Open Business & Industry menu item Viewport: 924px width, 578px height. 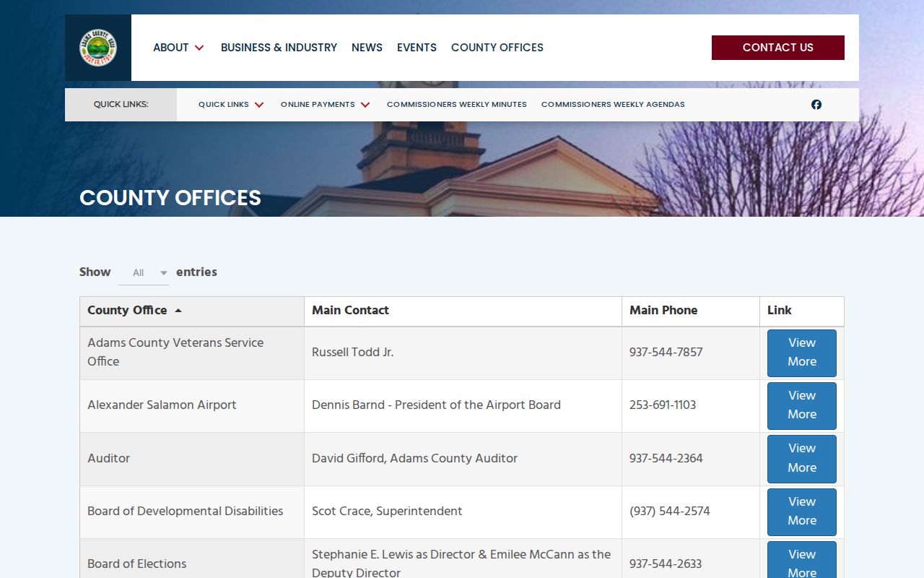(279, 48)
